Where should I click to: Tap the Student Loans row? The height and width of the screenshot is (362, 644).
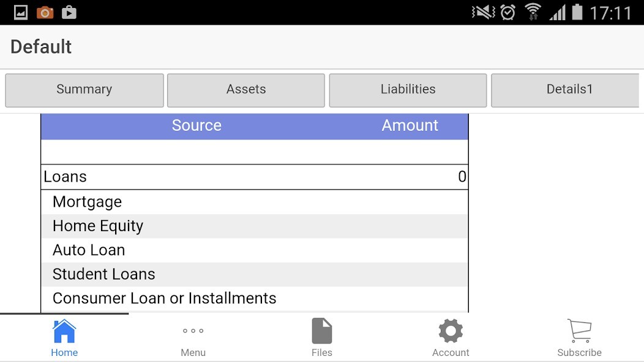click(x=254, y=275)
